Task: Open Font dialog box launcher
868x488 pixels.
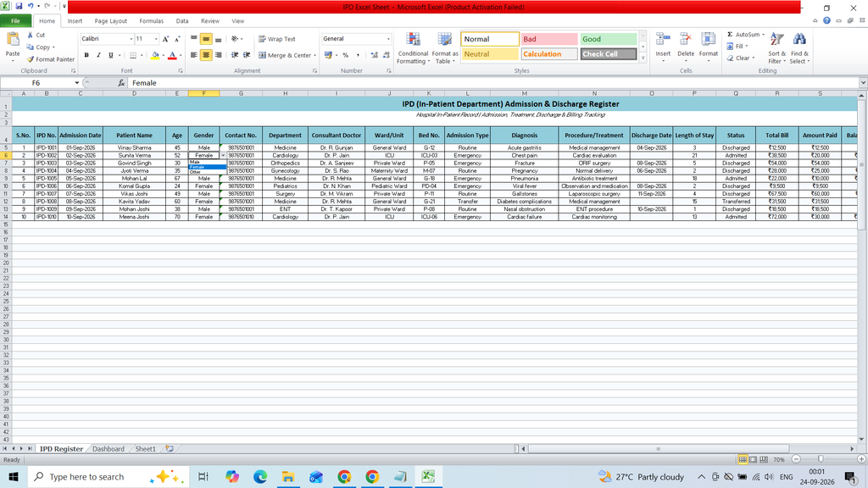Action: point(181,71)
